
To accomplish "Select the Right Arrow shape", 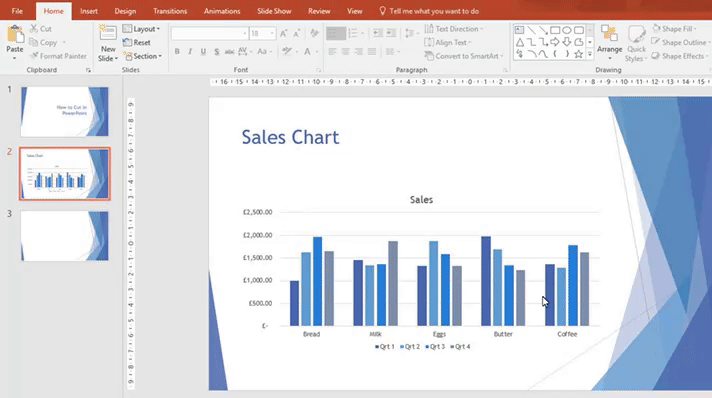I will (555, 42).
